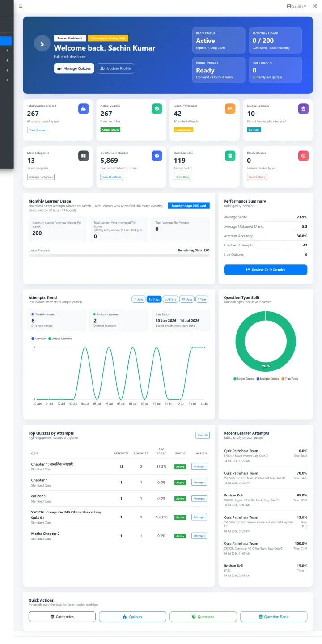Click the Question Bank quick action button
This screenshot has width=322, height=644.
[274, 617]
